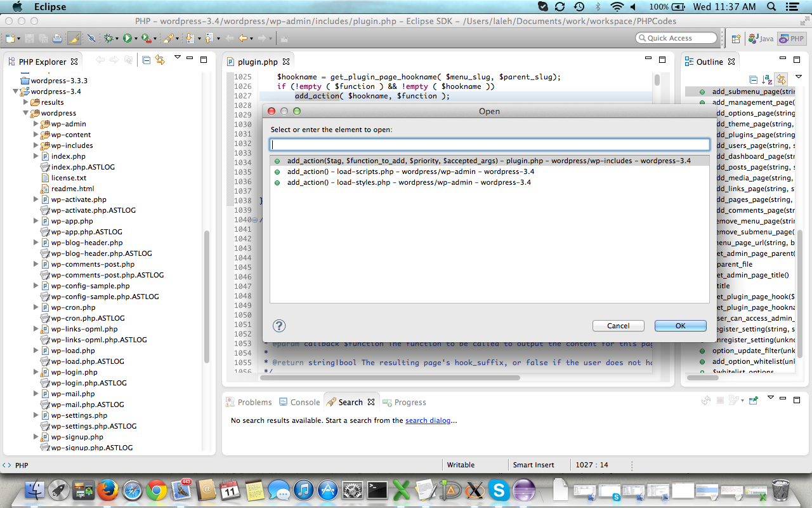Toggle Mark Occurrences highlighter icon

click(74, 39)
